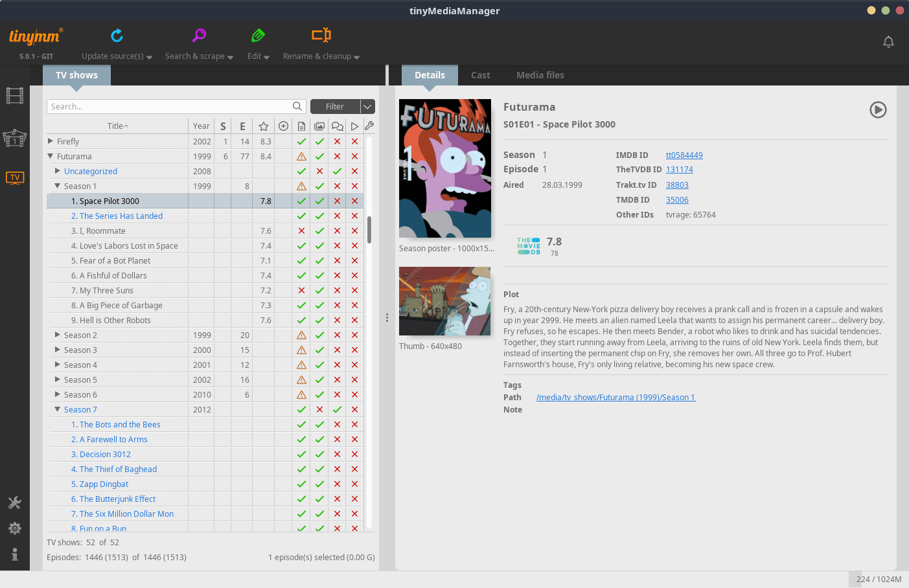Click the Rename & cleanup icon
The height and width of the screenshot is (588, 909).
[321, 36]
